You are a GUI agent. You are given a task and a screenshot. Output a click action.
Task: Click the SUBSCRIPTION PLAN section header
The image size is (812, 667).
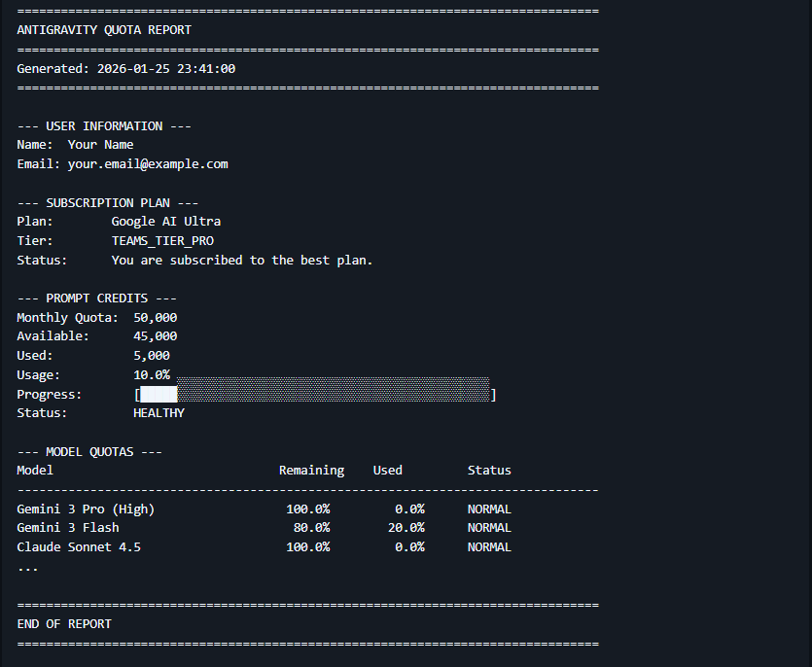click(107, 203)
